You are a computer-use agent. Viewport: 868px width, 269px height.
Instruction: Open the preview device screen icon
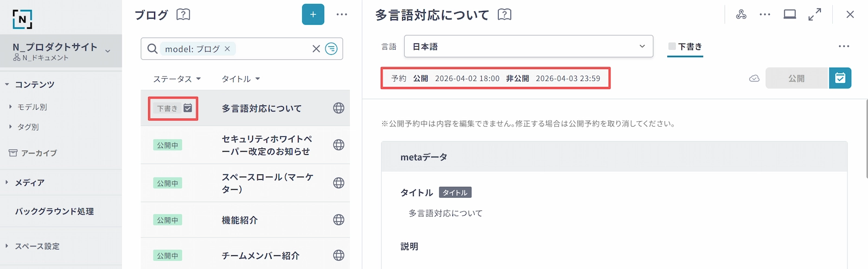coord(790,15)
